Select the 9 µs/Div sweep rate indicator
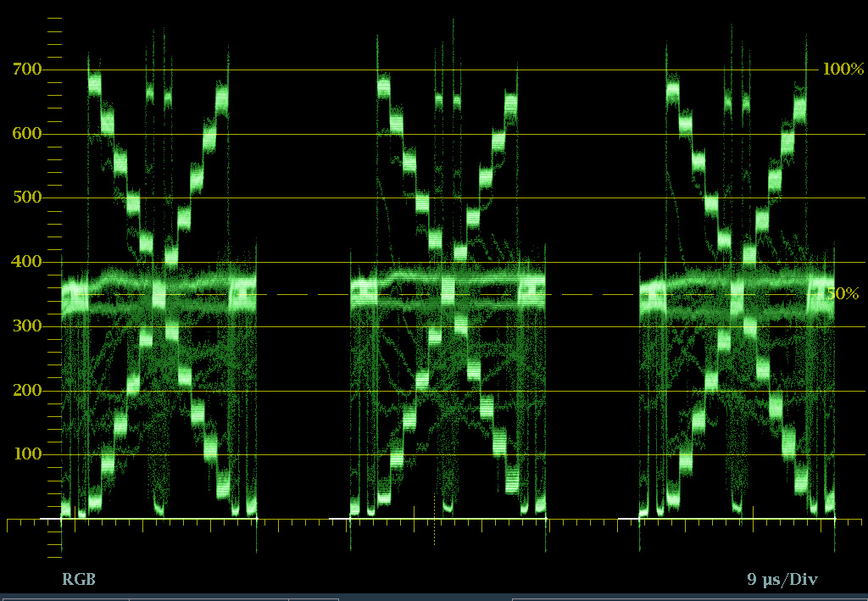The height and width of the screenshot is (601, 868). [782, 578]
